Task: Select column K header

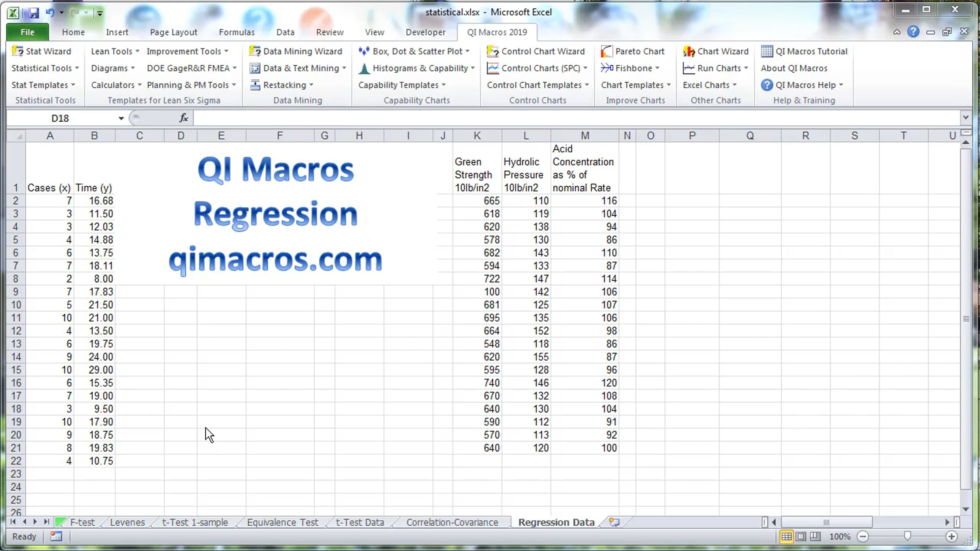Action: [x=477, y=136]
